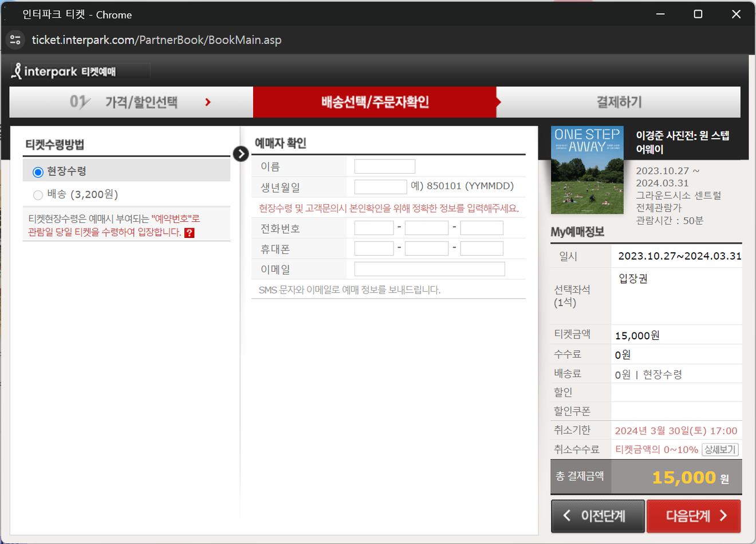Click the Interpark ticket logo
This screenshot has height=544, width=756.
[x=64, y=71]
